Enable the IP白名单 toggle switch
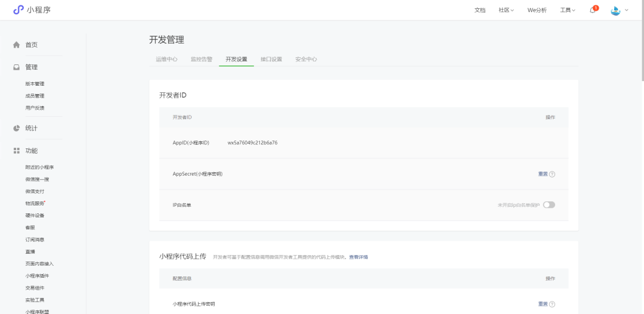Image resolution: width=644 pixels, height=314 pixels. point(549,205)
